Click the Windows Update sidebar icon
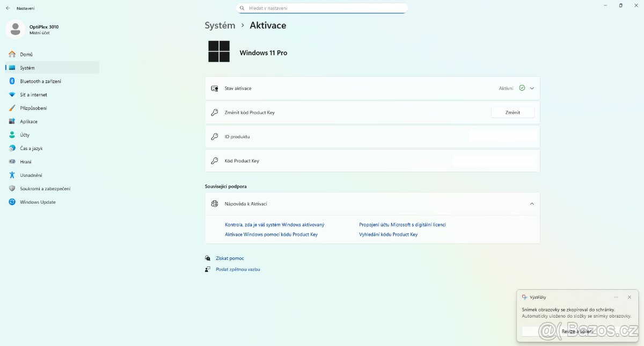The image size is (644, 346). [12, 202]
